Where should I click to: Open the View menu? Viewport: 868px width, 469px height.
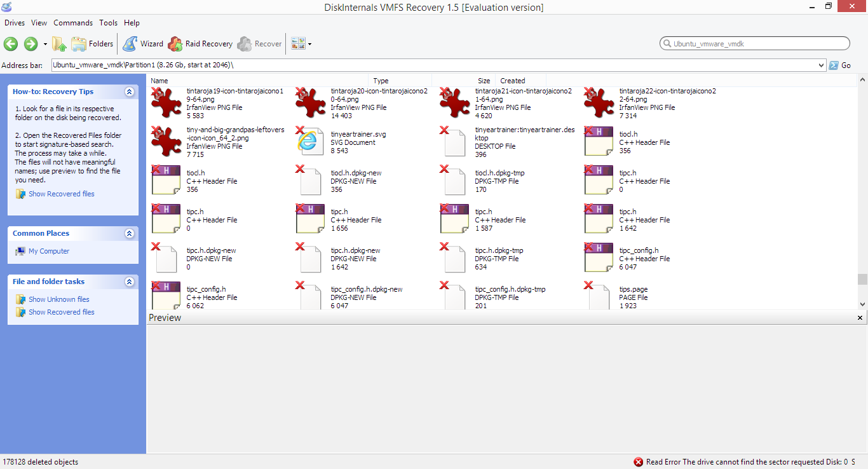[x=39, y=23]
